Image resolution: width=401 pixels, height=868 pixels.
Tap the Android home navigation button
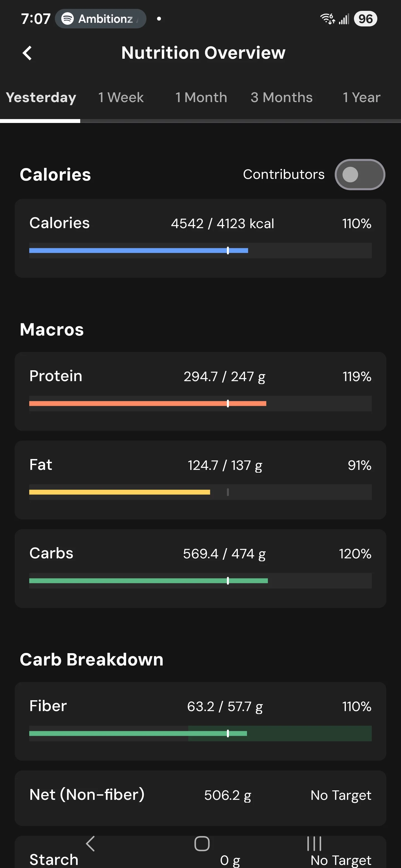click(202, 844)
